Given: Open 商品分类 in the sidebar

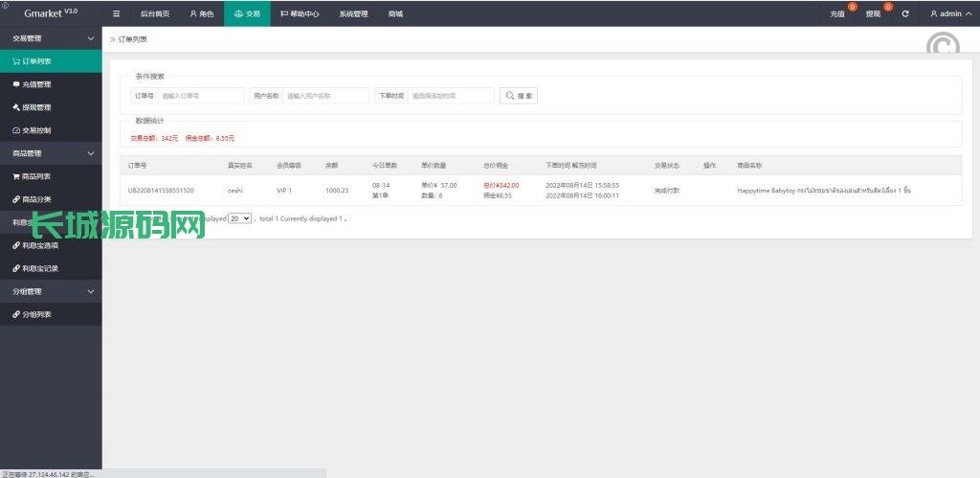Looking at the screenshot, I should tap(36, 199).
